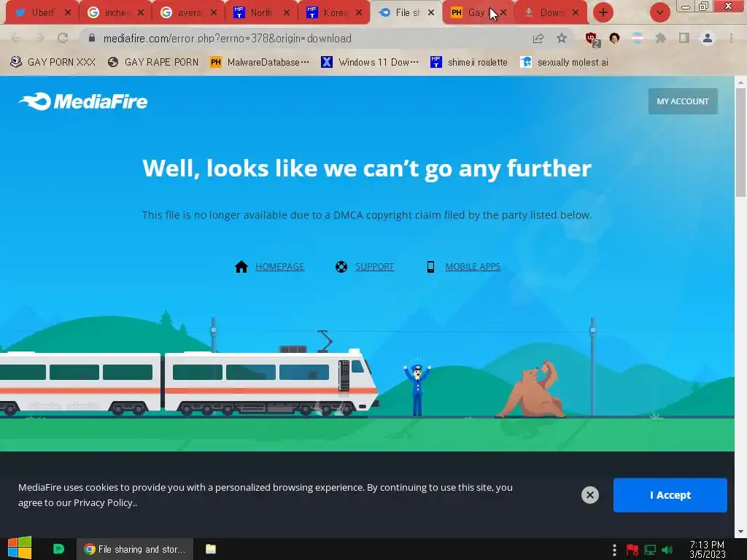Close the Down tab
Viewport: 747px width, 560px height.
pos(576,12)
